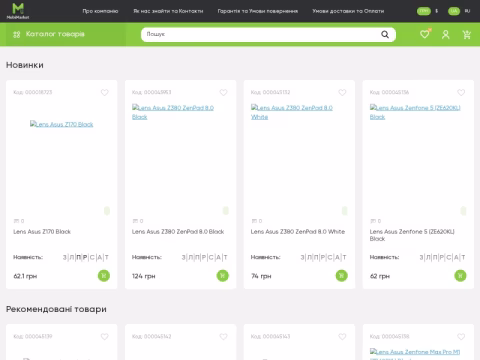Open Lens Asus Z170 Black image link
Screen dimensions: 480x360
tap(62, 124)
